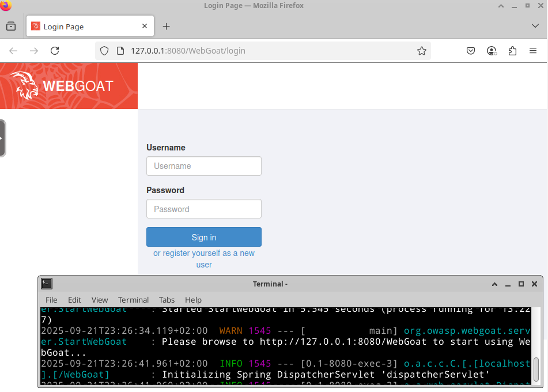Click the Firefox application icon in titlebar
This screenshot has width=548, height=392.
click(6, 5)
